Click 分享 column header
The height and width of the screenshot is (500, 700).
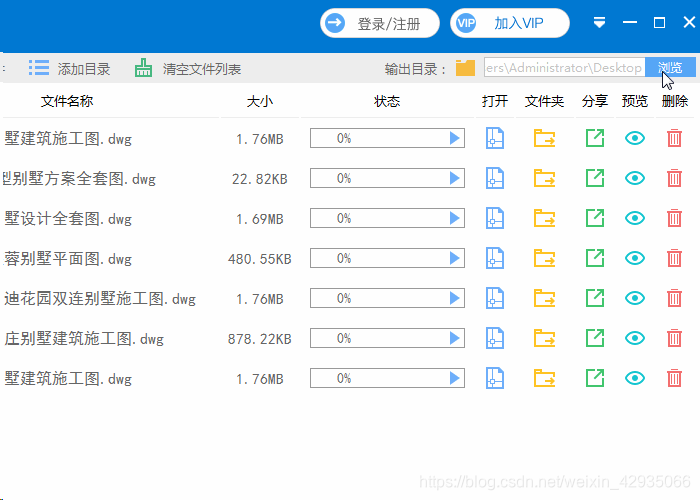click(x=595, y=101)
